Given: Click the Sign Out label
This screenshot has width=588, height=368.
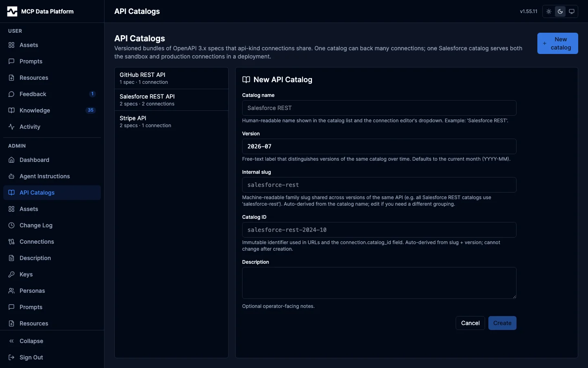Looking at the screenshot, I should 31,357.
